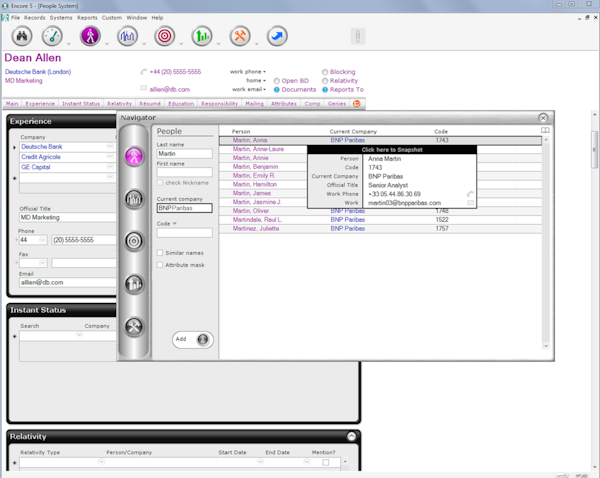Viewport: 600px width, 478px height.
Task: Open the Records menu
Action: coord(34,18)
